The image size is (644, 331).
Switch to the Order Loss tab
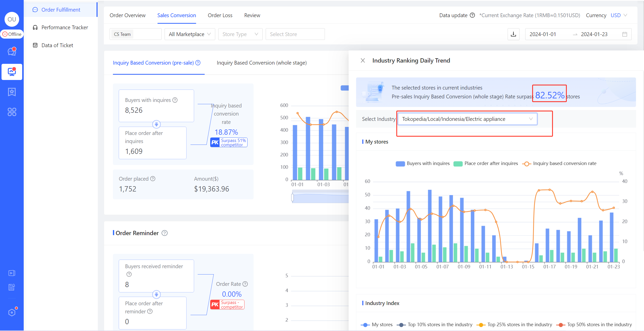tap(220, 15)
